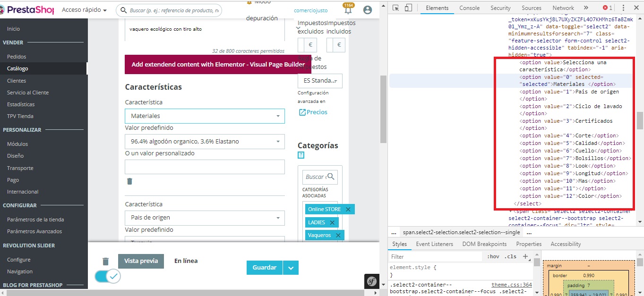Screen dimensions: 644x296
Task: Click the external link icon beside Precios
Action: click(x=302, y=112)
